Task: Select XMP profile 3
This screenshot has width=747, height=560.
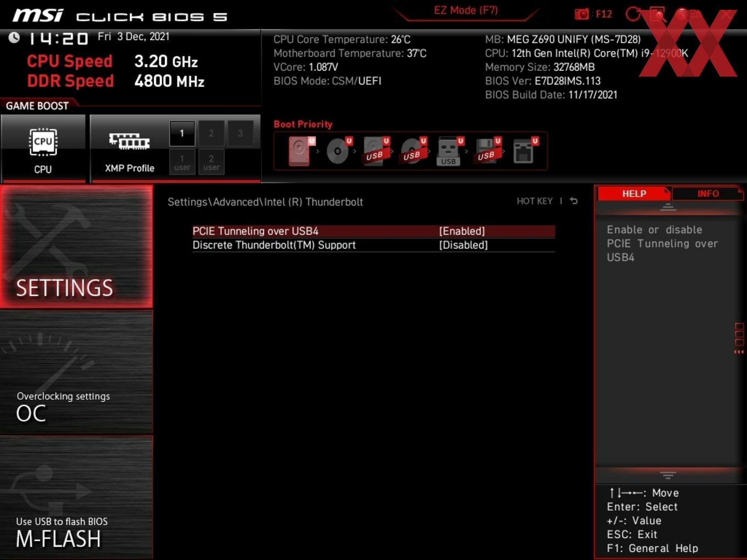Action: [x=240, y=133]
